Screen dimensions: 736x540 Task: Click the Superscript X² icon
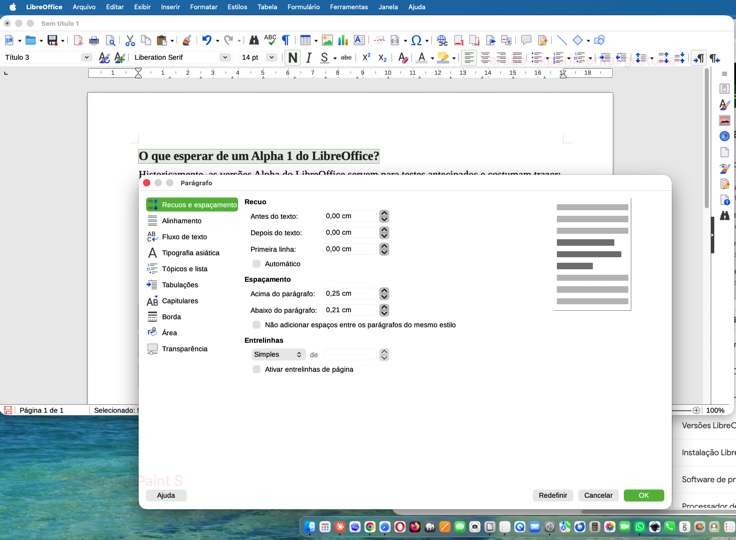coord(366,57)
